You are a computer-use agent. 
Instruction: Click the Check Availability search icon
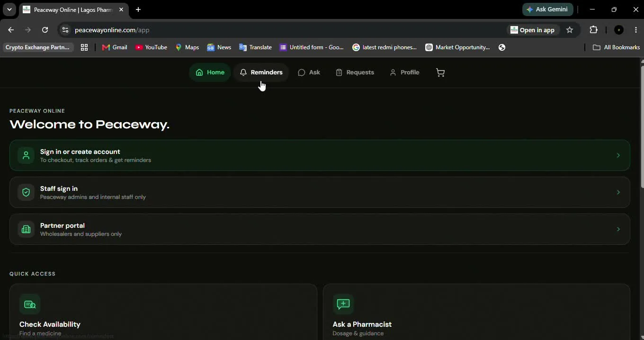pyautogui.click(x=30, y=304)
